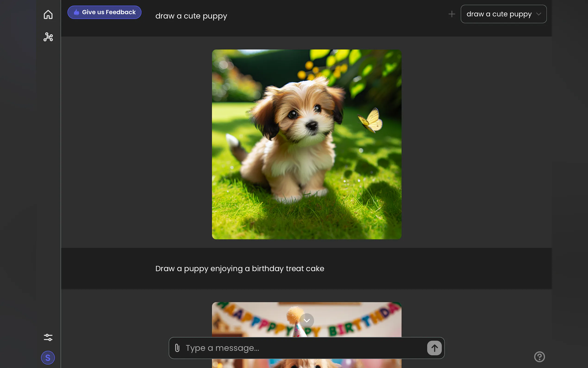Screen dimensions: 588x368
Task: Click the scroll-to-bottom chevron button
Action: point(307,320)
